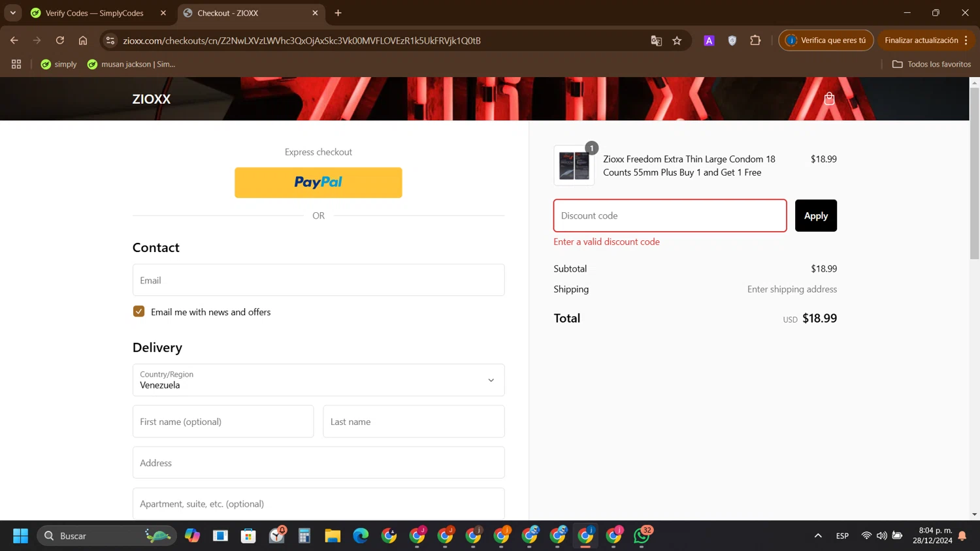980x551 pixels.
Task: Go forward in browser history
Action: point(37,40)
